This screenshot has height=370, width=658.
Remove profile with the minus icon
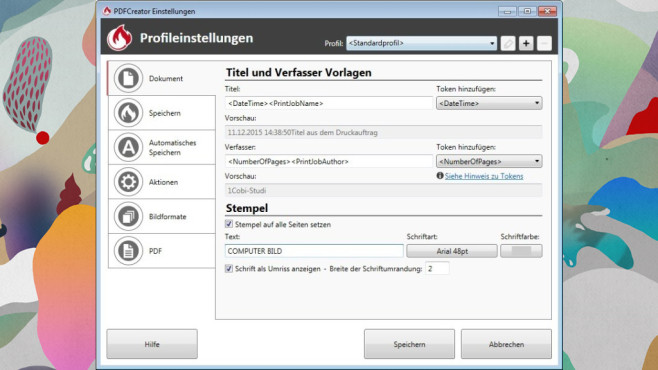coord(544,43)
